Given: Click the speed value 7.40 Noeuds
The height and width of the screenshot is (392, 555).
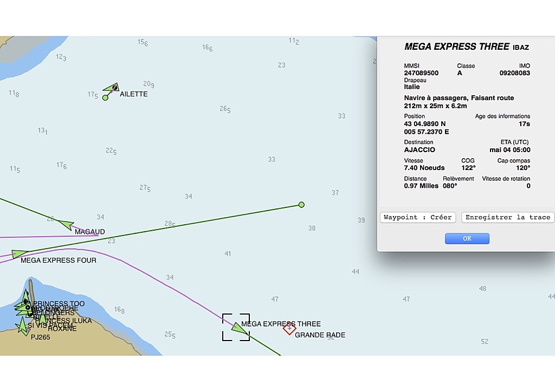Looking at the screenshot, I should click(x=424, y=168).
